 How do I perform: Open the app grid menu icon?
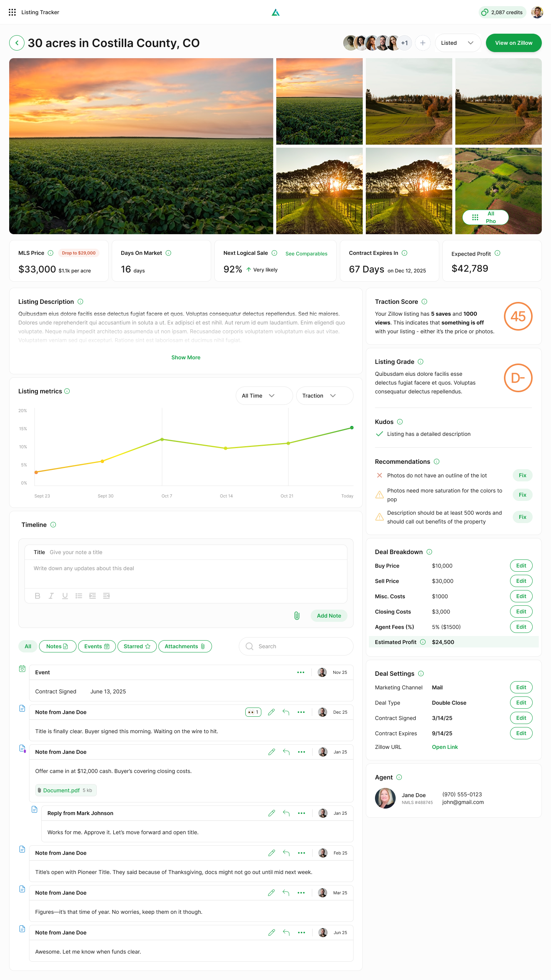pyautogui.click(x=12, y=12)
